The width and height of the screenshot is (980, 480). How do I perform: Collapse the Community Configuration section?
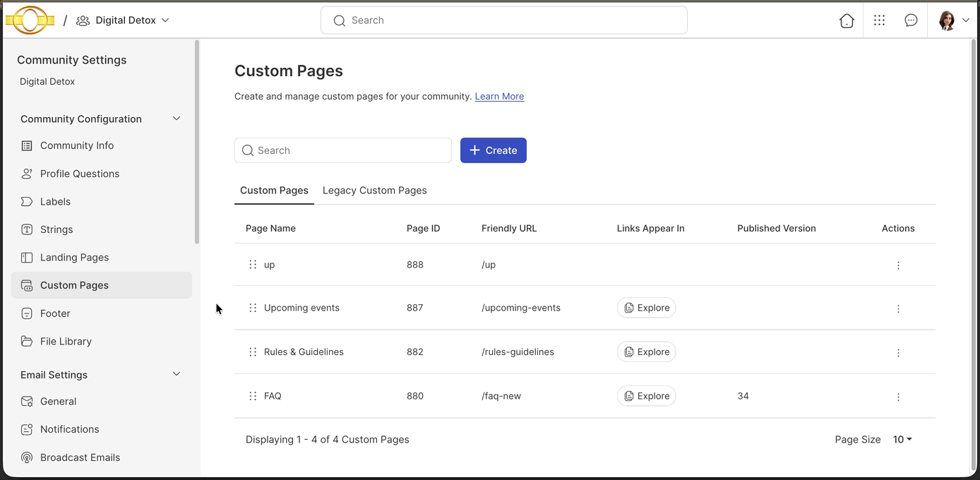176,119
